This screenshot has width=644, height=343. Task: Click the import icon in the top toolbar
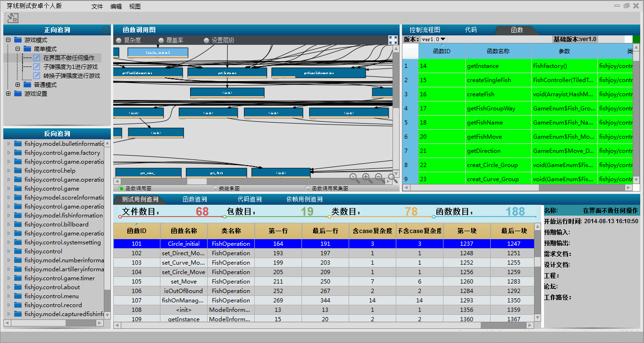[x=13, y=18]
